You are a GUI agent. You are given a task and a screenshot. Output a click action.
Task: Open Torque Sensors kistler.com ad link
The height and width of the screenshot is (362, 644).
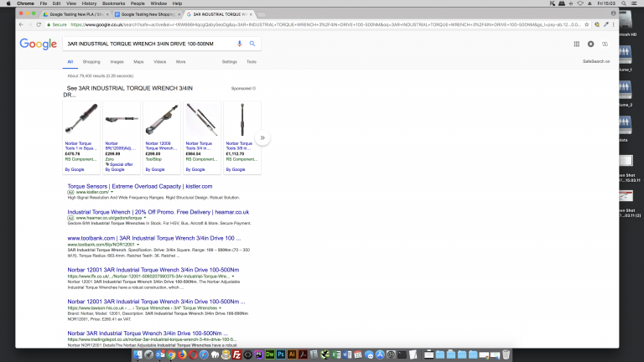(140, 186)
